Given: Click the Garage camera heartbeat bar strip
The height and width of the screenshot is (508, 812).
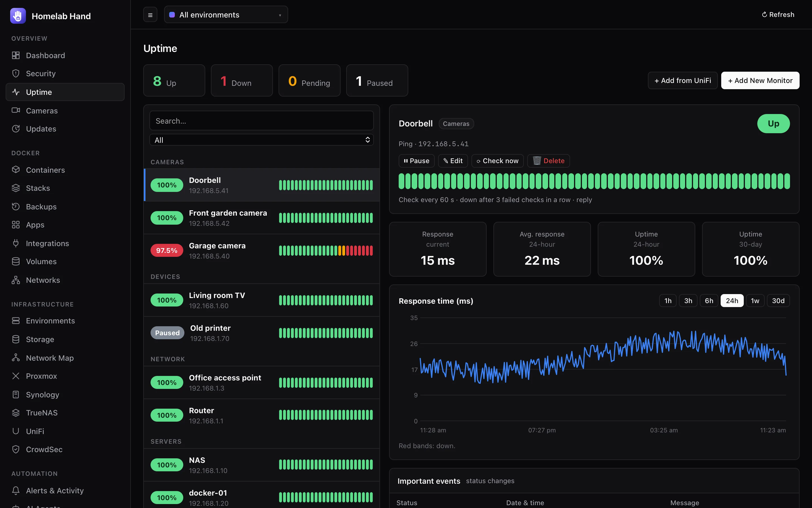Looking at the screenshot, I should (326, 251).
